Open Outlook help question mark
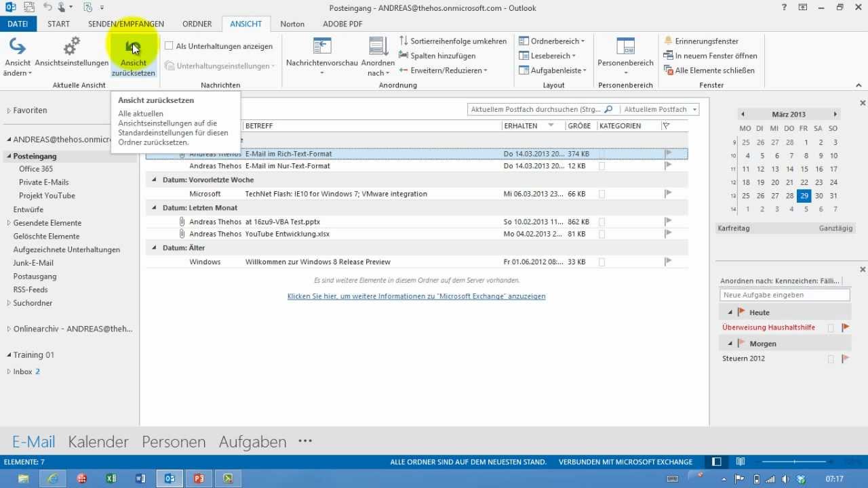The height and width of the screenshot is (488, 868). pos(783,7)
